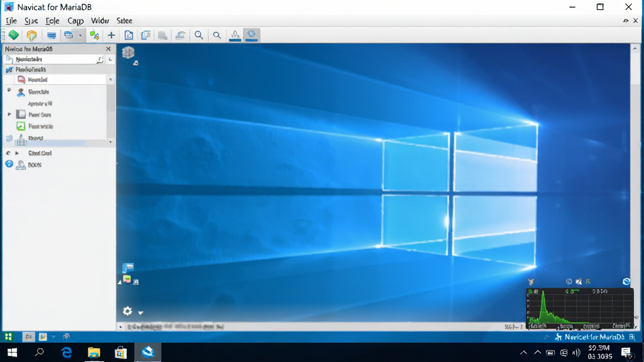Screen dimensions: 644x362
Task: Click the chart structure toolbar icon
Action: pyautogui.click(x=235, y=35)
